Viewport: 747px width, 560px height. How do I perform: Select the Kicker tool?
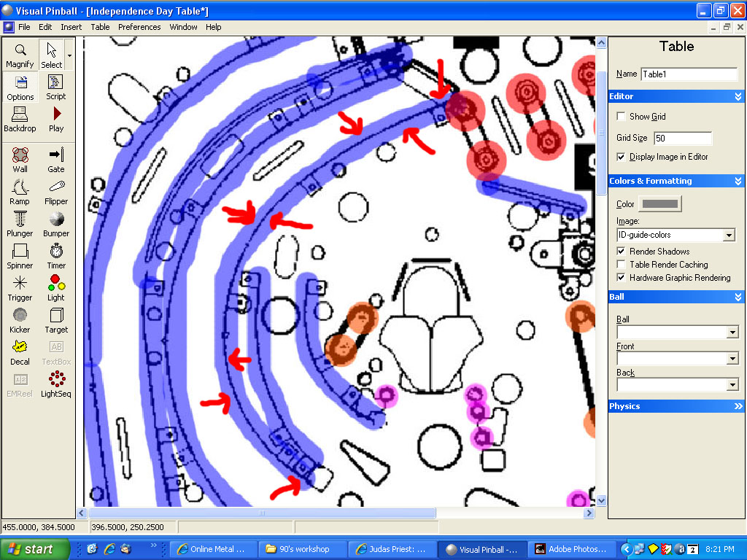pos(20,320)
